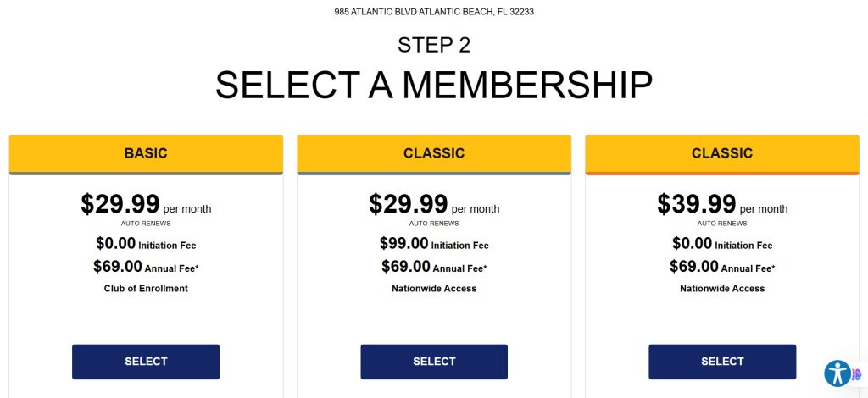Viewport: 868px width, 398px height.
Task: Click the rightmost CLASSIC plan header
Action: [x=722, y=153]
